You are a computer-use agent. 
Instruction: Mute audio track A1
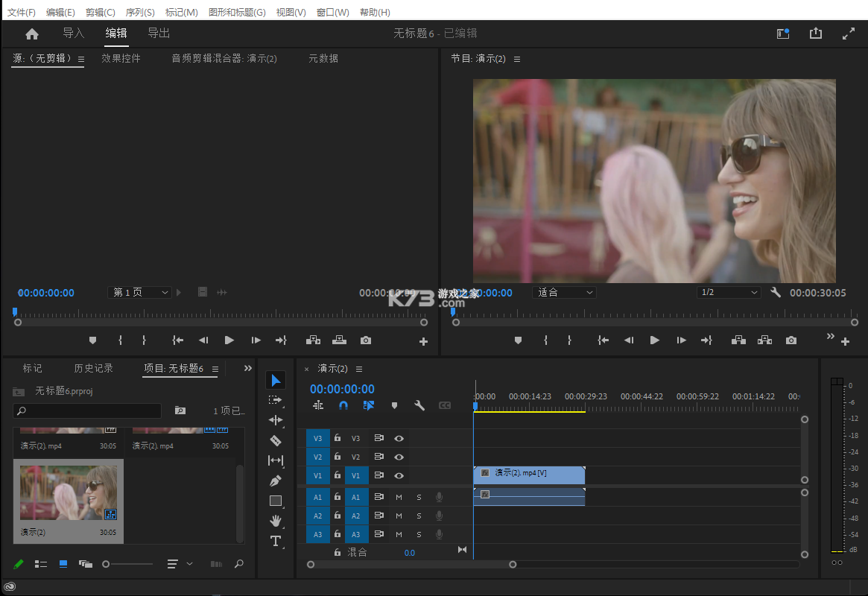[399, 498]
